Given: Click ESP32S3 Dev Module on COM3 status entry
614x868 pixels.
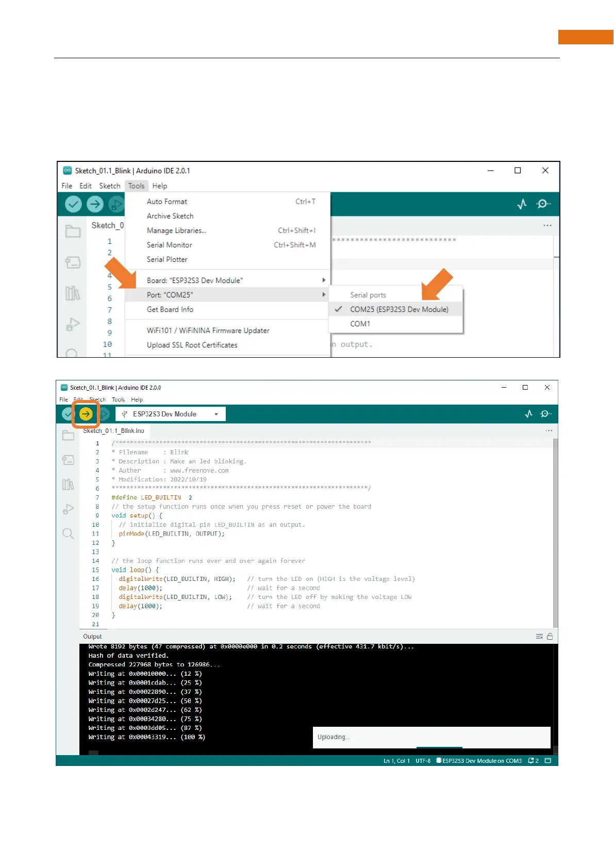Looking at the screenshot, I should click(479, 761).
